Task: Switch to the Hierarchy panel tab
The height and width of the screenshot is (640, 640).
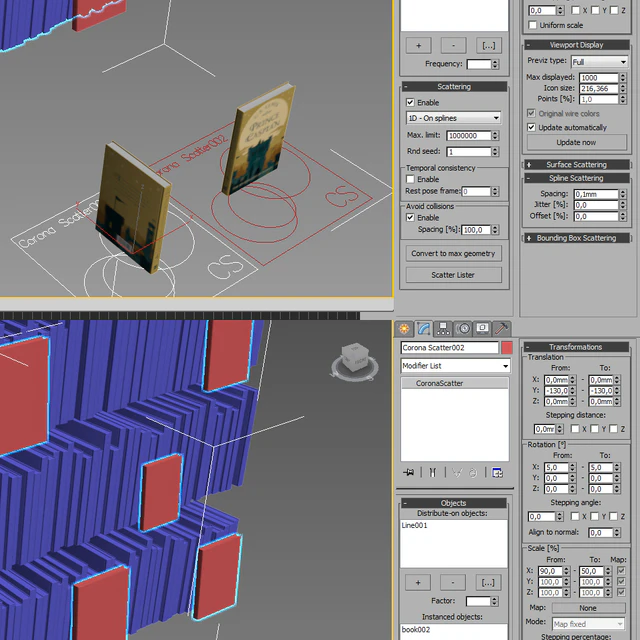Action: [x=443, y=329]
